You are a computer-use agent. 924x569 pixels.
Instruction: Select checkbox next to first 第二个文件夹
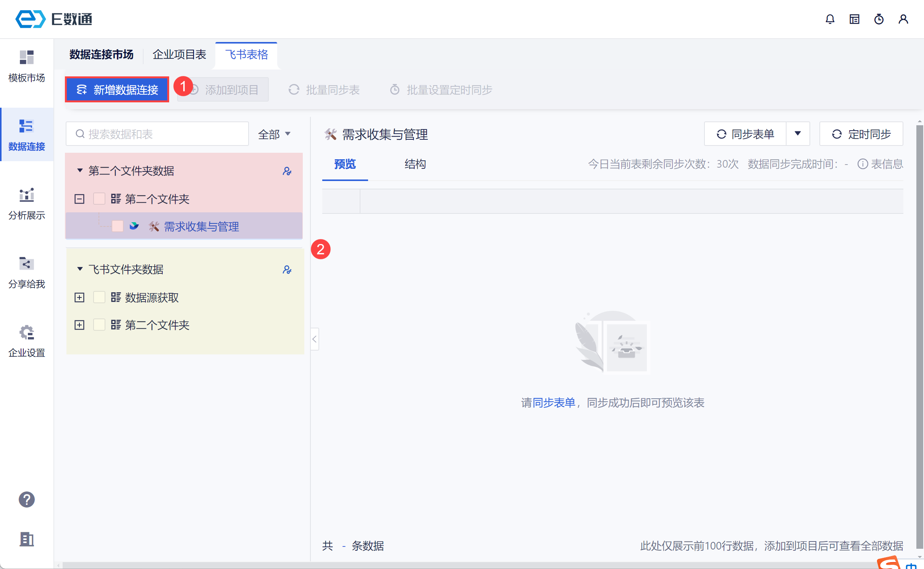[x=99, y=199]
